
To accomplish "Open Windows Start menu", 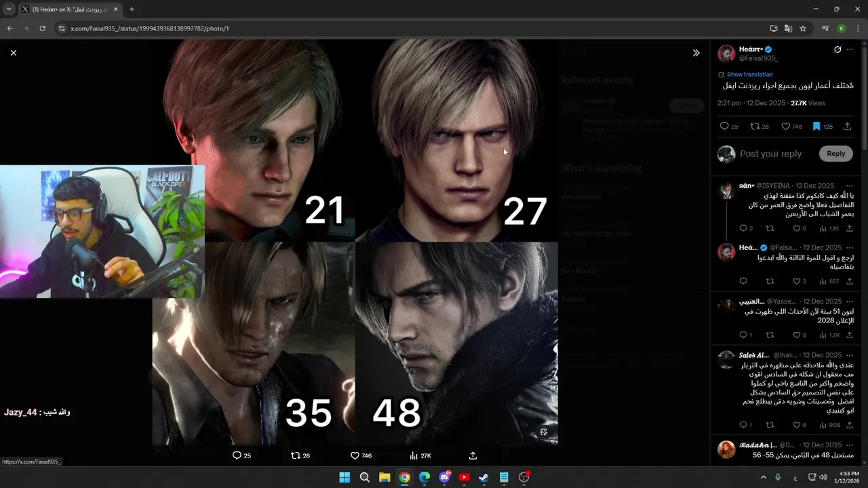I will (344, 477).
